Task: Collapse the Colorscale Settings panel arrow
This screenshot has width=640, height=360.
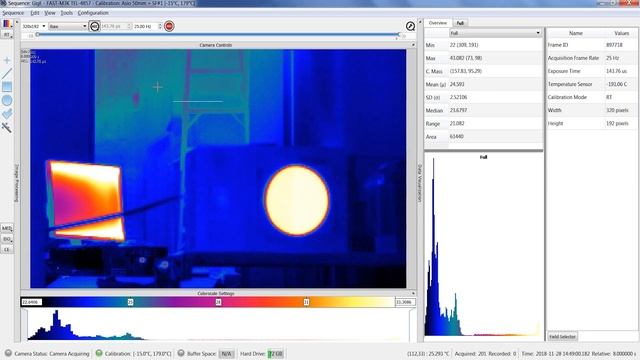Action: 413,293
